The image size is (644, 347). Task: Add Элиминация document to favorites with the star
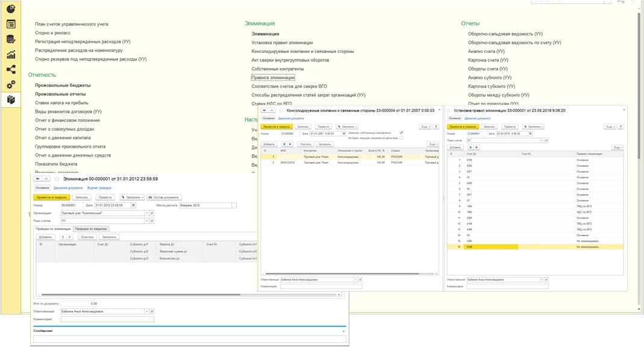click(57, 179)
